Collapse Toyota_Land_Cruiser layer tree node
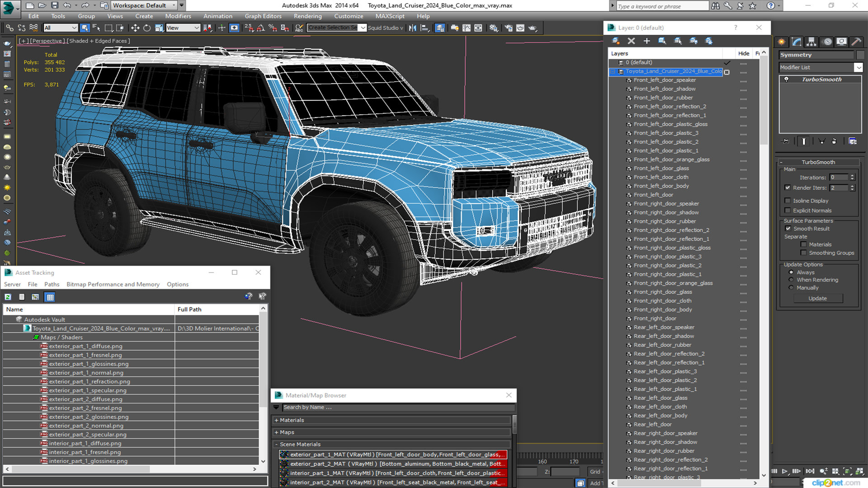The height and width of the screenshot is (488, 868). [613, 71]
